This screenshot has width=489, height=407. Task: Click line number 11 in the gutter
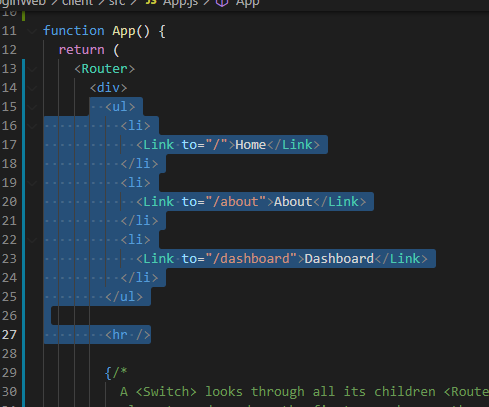pyautogui.click(x=9, y=31)
